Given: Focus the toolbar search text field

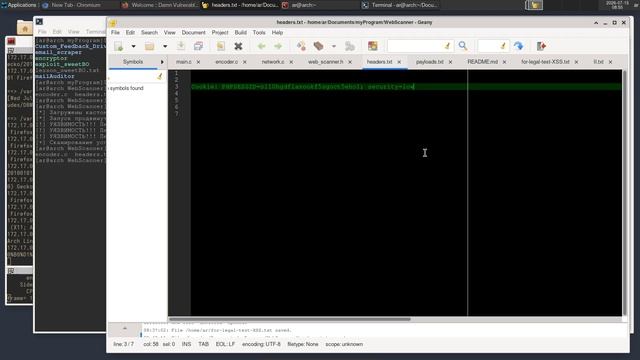Looking at the screenshot, I should coord(415,46).
